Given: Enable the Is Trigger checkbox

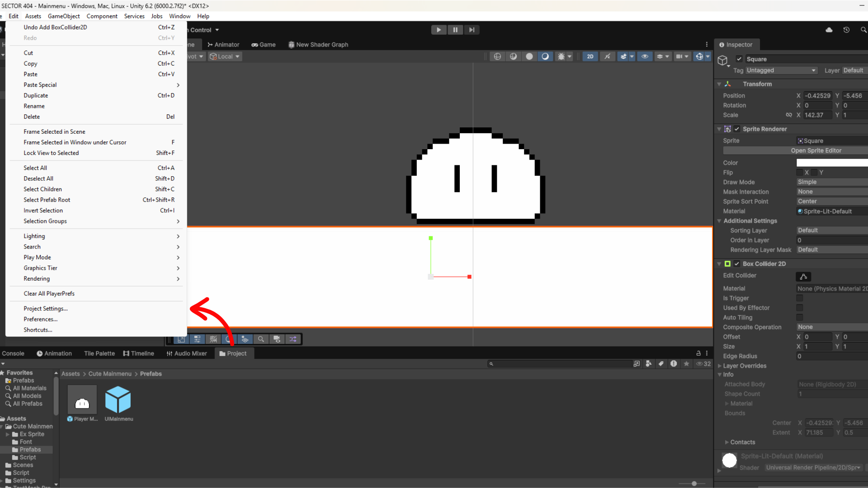Looking at the screenshot, I should [x=800, y=298].
